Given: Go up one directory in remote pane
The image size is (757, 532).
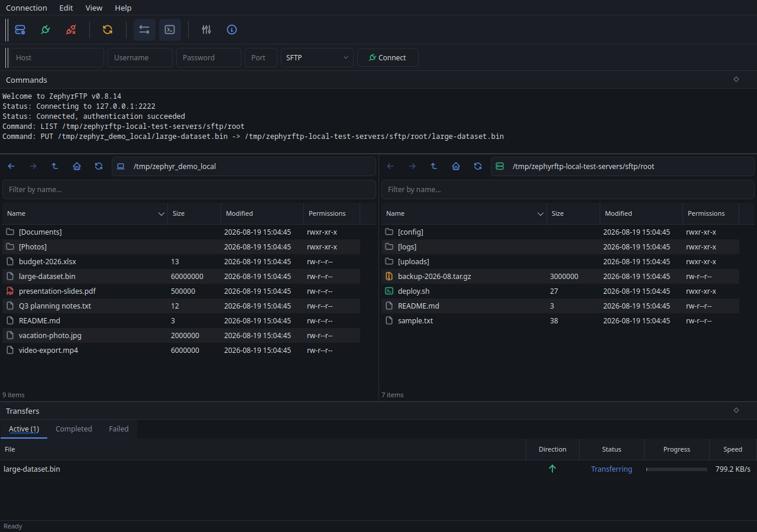Looking at the screenshot, I should (434, 166).
